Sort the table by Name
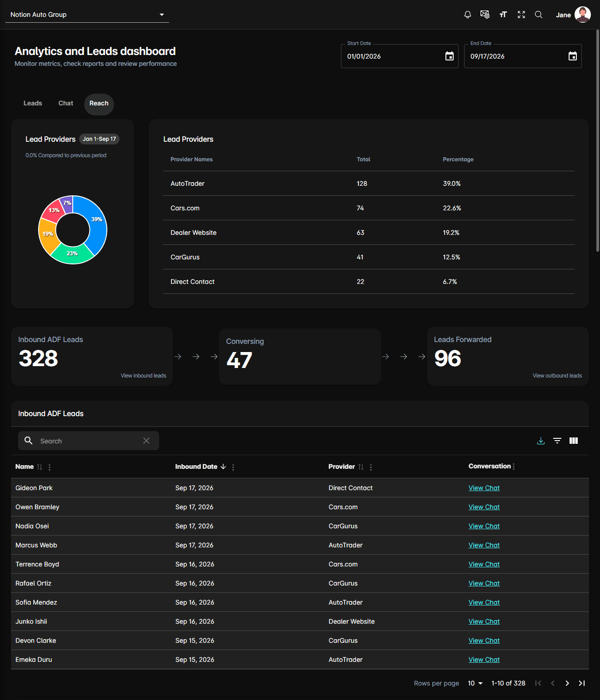 (40, 467)
